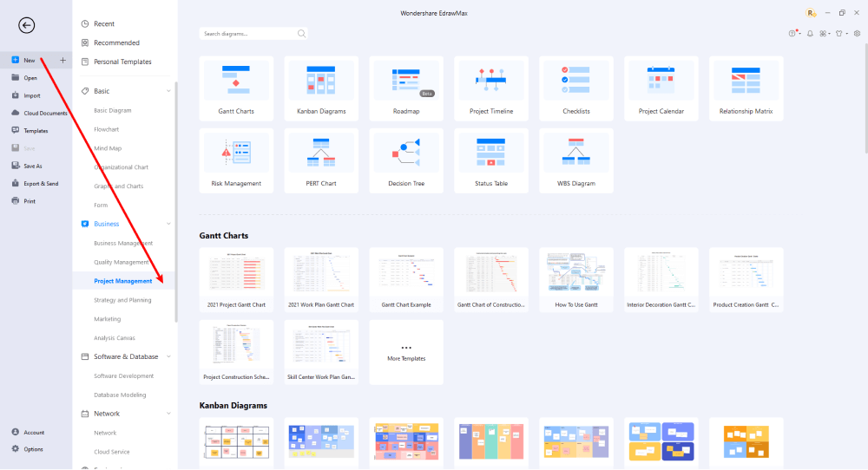Open the Kanban Diagrams type
Image resolution: width=868 pixels, height=470 pixels.
(x=321, y=88)
